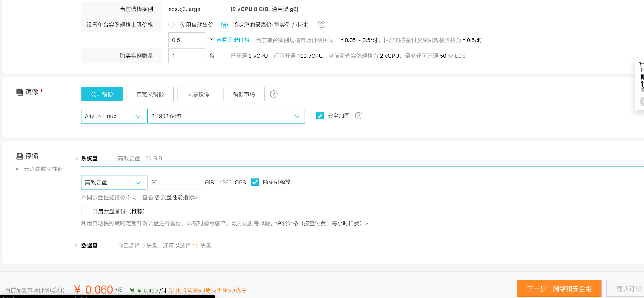The image size is (644, 298).
Task: Open the 2.1903 64位 version dropdown
Action: (226, 116)
